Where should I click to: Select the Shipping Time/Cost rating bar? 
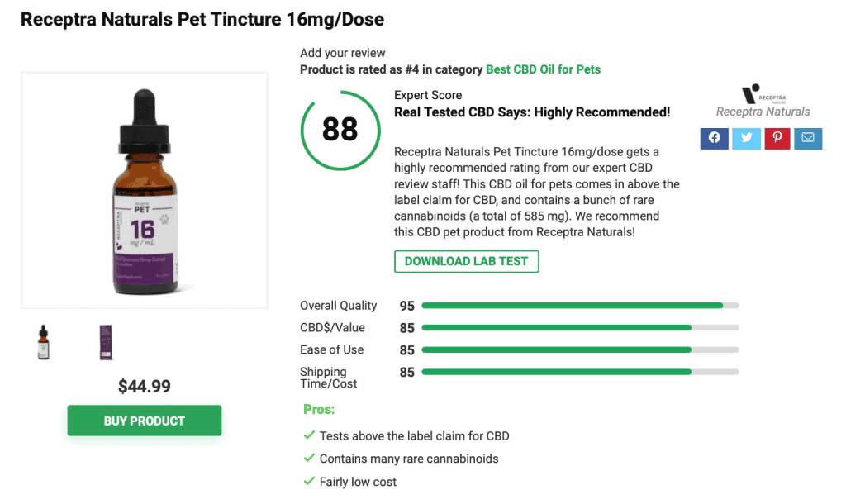point(576,372)
